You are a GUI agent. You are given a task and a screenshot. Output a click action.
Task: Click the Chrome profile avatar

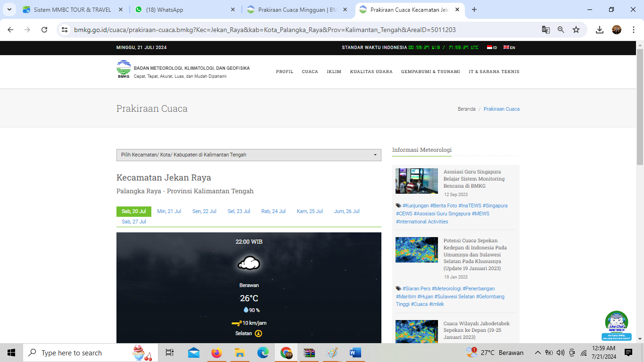(x=617, y=30)
